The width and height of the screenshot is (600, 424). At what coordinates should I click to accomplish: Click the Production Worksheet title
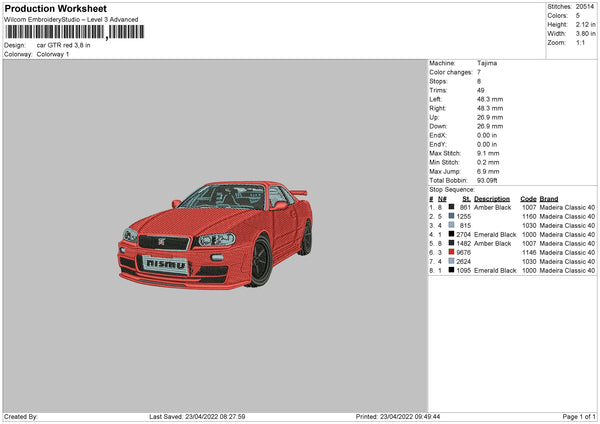click(55, 8)
